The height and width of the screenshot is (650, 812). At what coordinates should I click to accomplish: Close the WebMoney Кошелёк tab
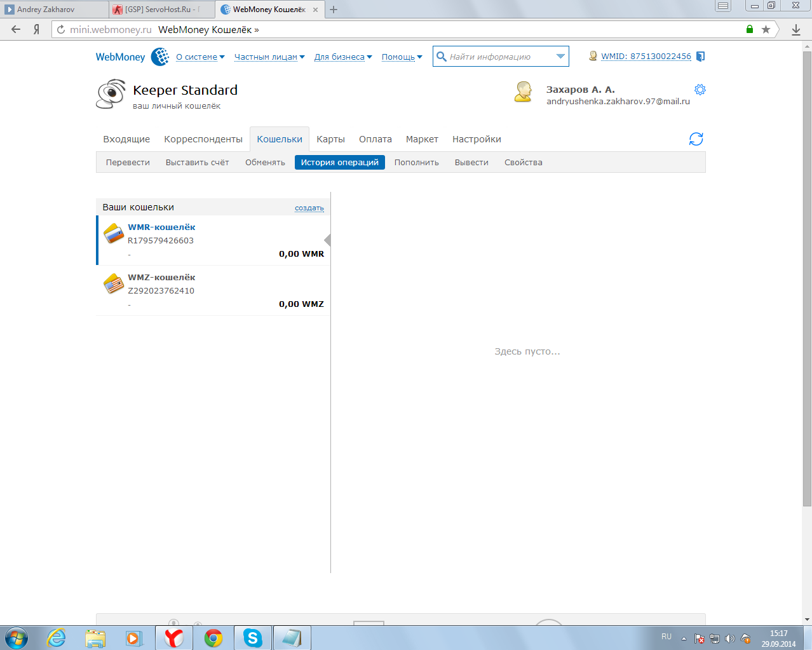tap(316, 10)
